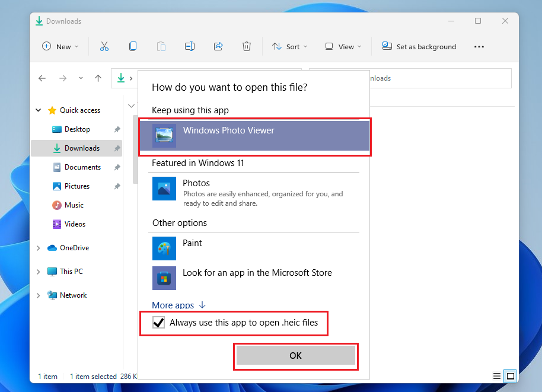Open Documents in the sidebar
The height and width of the screenshot is (392, 542).
pos(76,167)
